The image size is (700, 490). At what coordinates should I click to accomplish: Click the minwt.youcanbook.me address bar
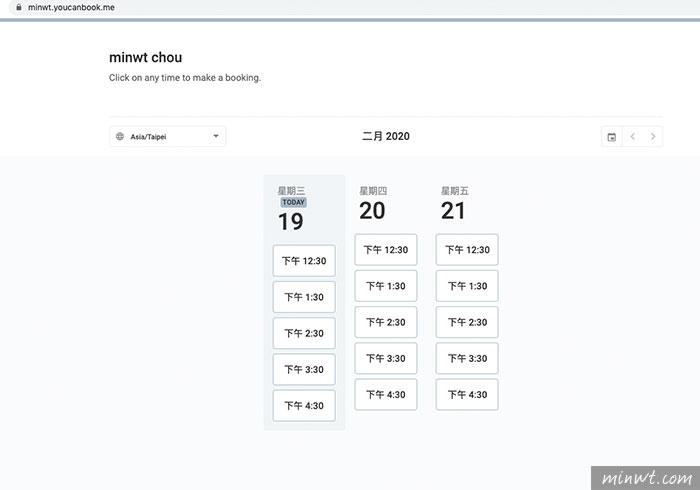pyautogui.click(x=71, y=7)
